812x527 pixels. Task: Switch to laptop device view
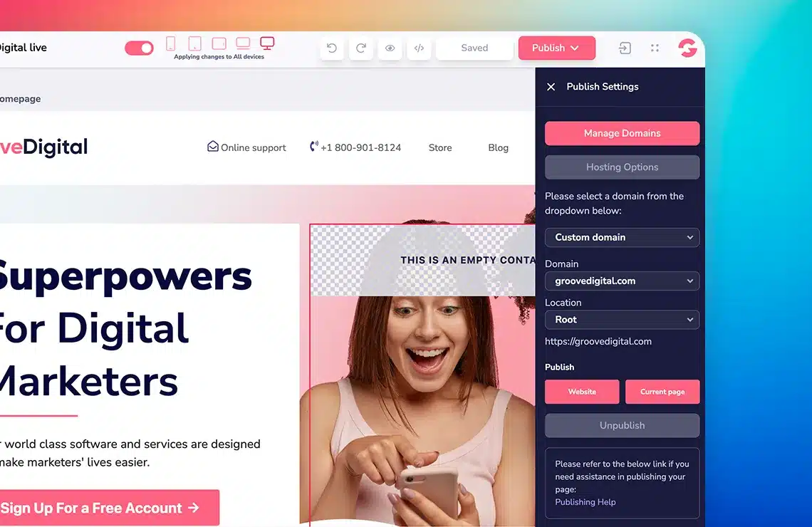(243, 44)
